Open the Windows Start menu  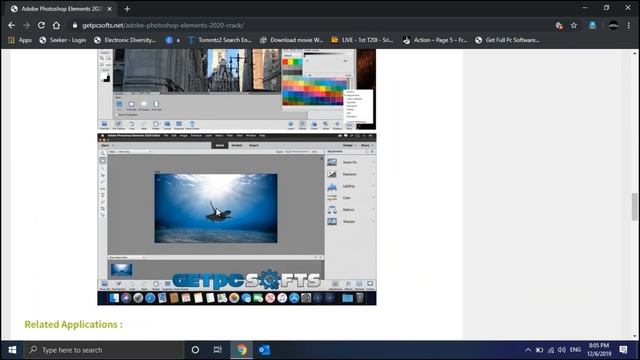click(x=12, y=350)
